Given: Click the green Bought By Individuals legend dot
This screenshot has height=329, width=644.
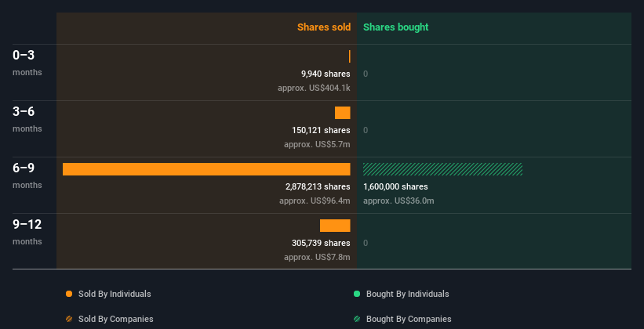Looking at the screenshot, I should coord(357,294).
